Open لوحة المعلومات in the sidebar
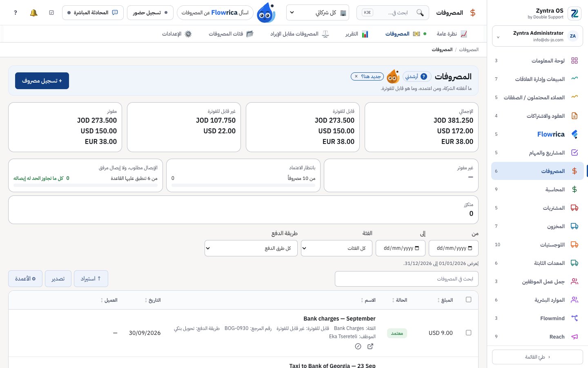The image size is (588, 368). click(537, 61)
